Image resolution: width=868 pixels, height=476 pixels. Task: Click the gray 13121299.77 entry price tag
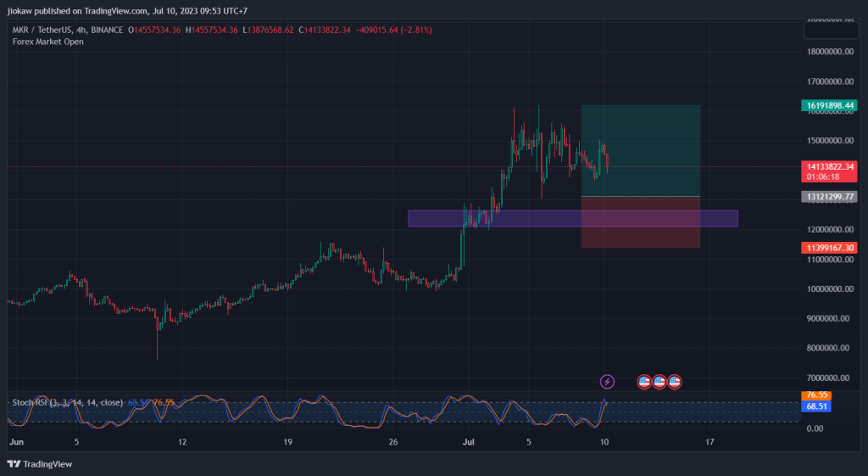(x=829, y=197)
